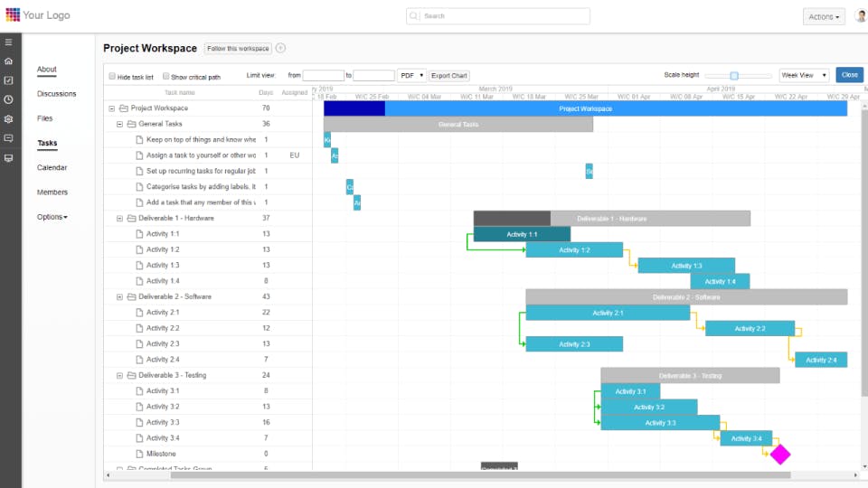Open the PDF export format dropdown
Image resolution: width=868 pixels, height=488 pixels.
point(411,75)
